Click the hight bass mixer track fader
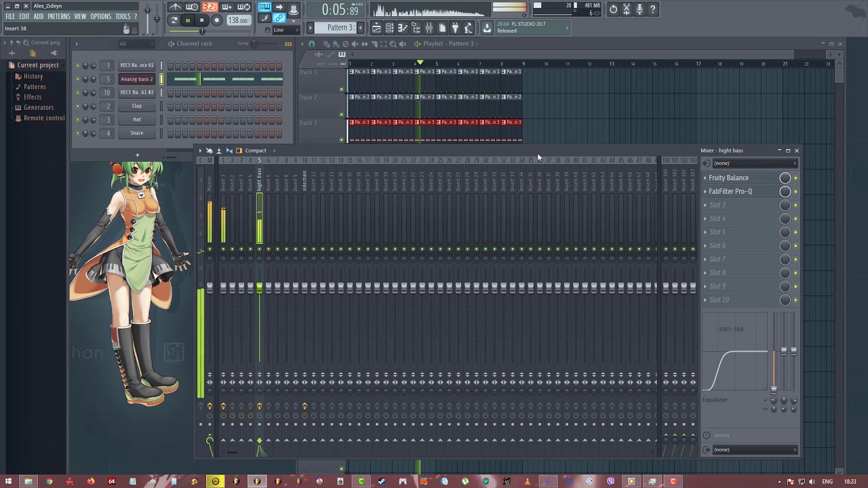 coord(259,288)
